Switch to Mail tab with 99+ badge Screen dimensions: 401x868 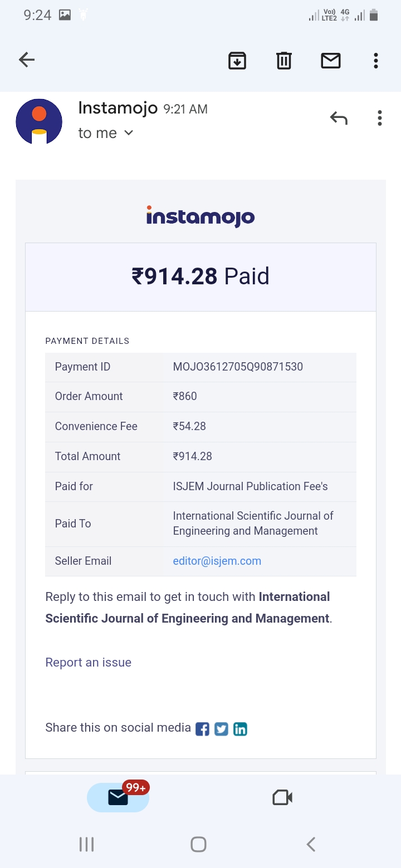click(x=118, y=797)
